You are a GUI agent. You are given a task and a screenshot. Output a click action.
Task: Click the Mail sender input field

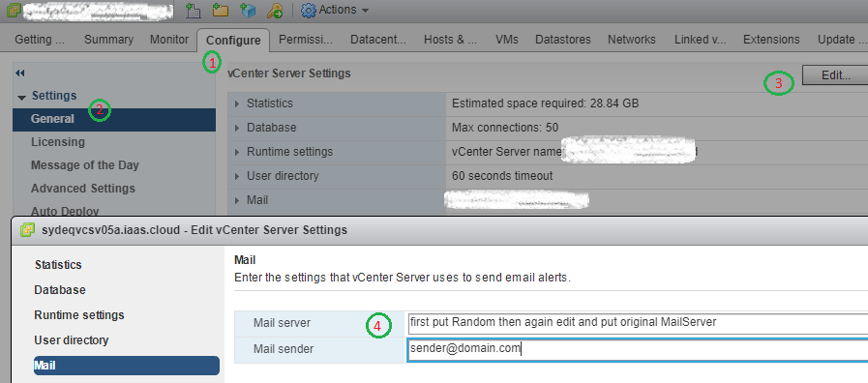(x=637, y=350)
